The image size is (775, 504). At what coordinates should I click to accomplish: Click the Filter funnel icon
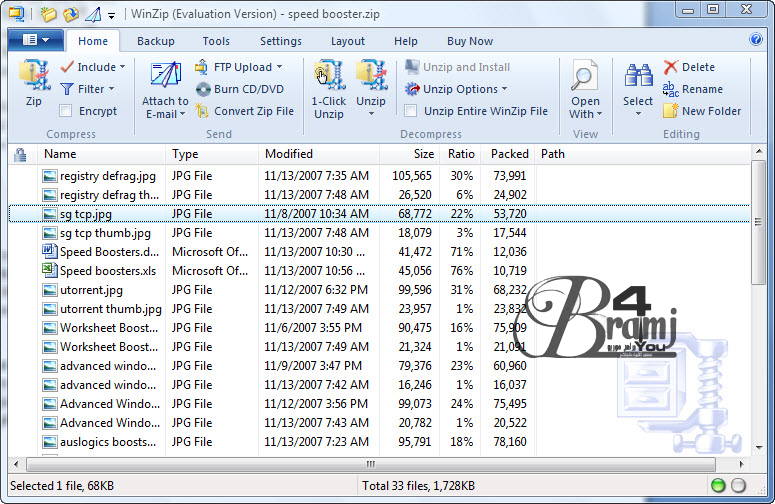pos(67,89)
